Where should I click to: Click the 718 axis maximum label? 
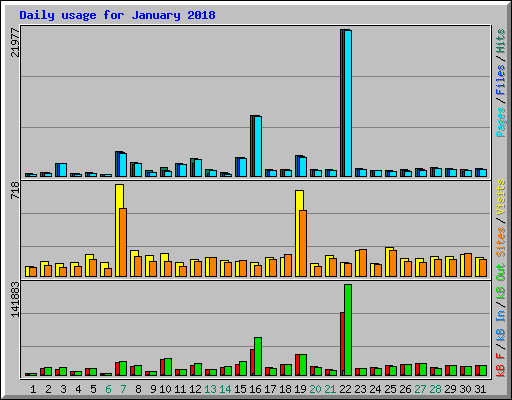click(15, 191)
